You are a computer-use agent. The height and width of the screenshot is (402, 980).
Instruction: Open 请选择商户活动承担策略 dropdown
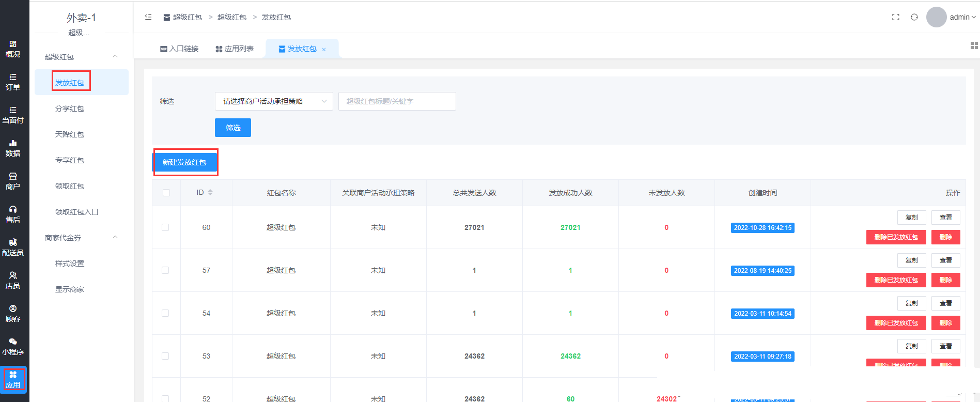pos(274,101)
